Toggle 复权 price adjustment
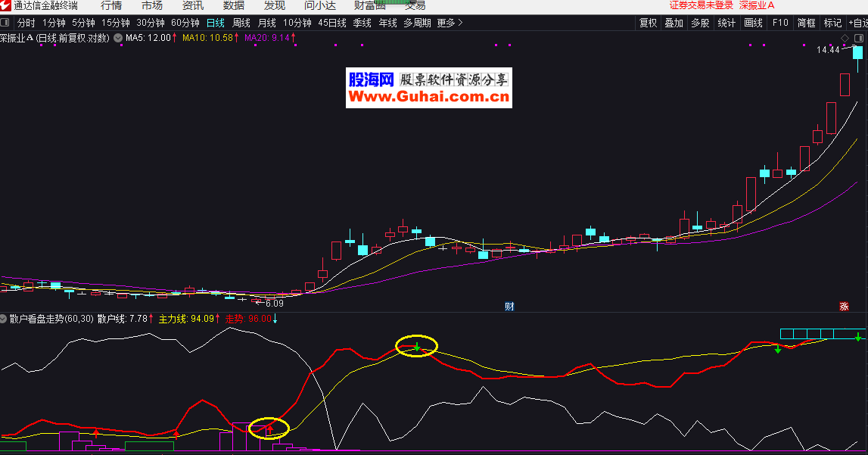Image resolution: width=868 pixels, height=455 pixels. point(649,23)
